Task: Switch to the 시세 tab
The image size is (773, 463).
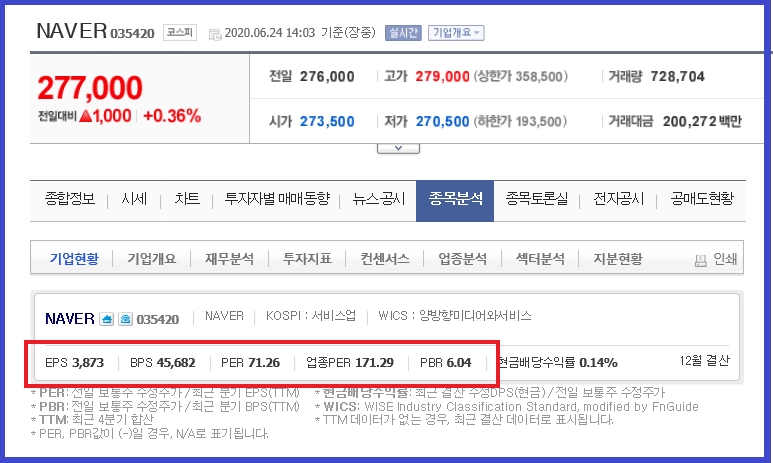Action: (x=134, y=199)
